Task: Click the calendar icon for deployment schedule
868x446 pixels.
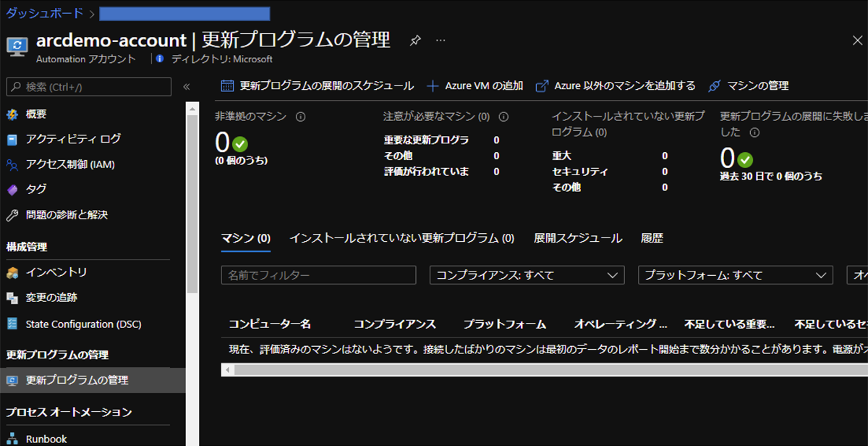Action: pyautogui.click(x=227, y=85)
